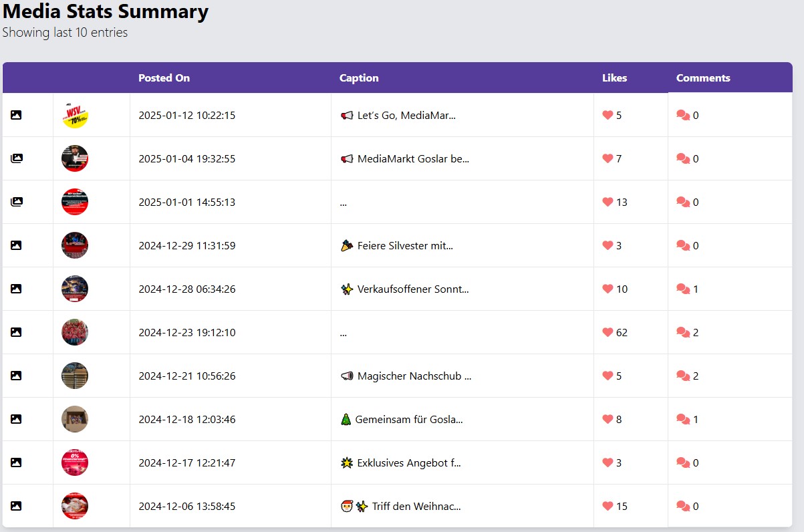Click the comments icon in the 2024-12-23 row
The height and width of the screenshot is (532, 804).
683,332
